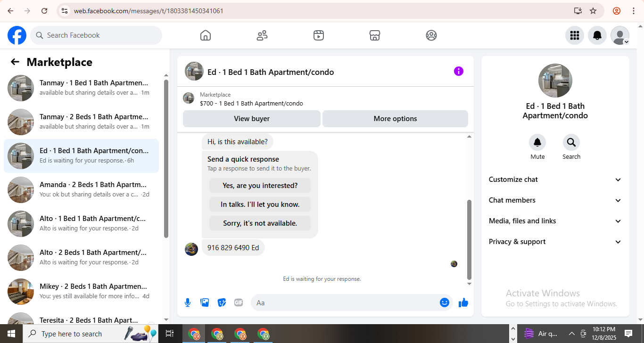Open Task View on the taskbar
Image resolution: width=644 pixels, height=343 pixels.
pyautogui.click(x=170, y=334)
